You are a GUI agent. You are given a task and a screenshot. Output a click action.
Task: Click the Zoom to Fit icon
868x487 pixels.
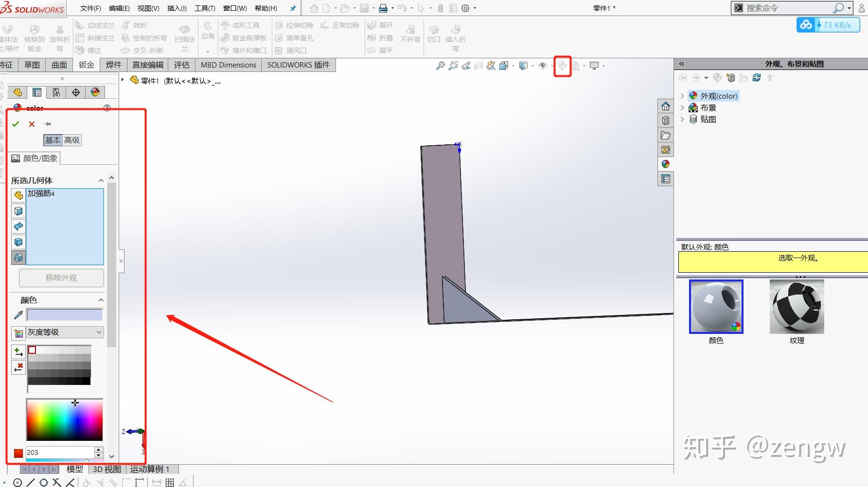441,66
